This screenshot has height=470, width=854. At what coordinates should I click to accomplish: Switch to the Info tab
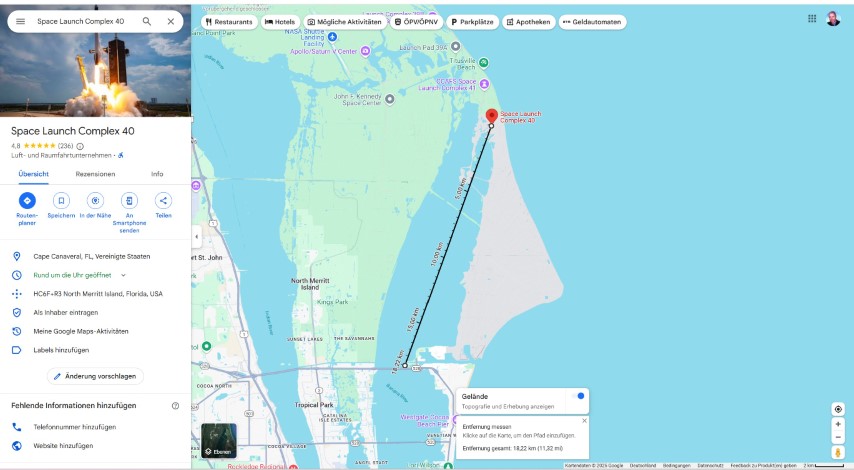pyautogui.click(x=157, y=174)
